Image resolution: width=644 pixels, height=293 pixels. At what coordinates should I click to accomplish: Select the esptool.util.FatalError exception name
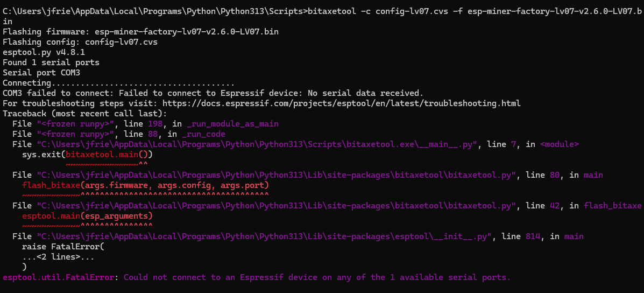(x=58, y=277)
